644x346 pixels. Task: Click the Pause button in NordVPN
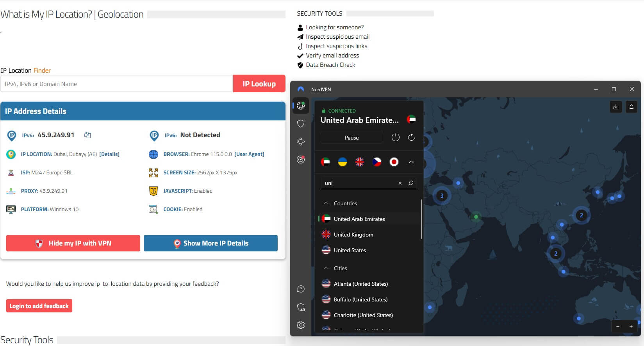coord(351,138)
